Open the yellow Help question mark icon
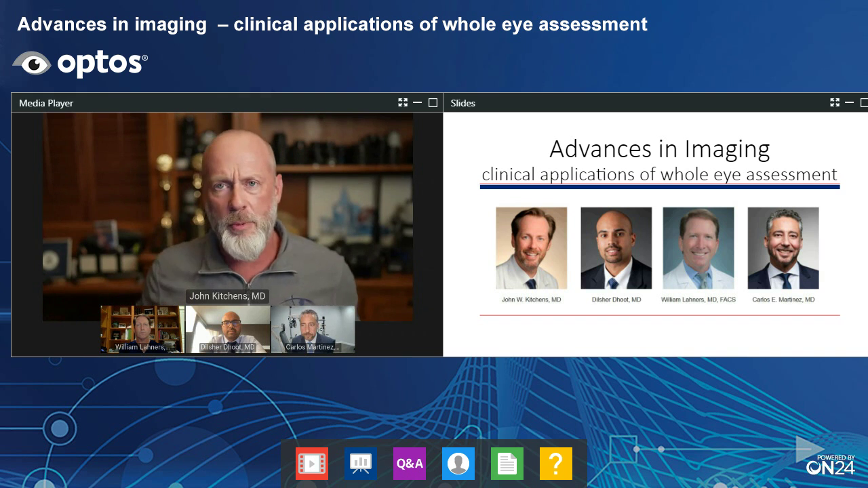The width and height of the screenshot is (868, 488). 556,464
